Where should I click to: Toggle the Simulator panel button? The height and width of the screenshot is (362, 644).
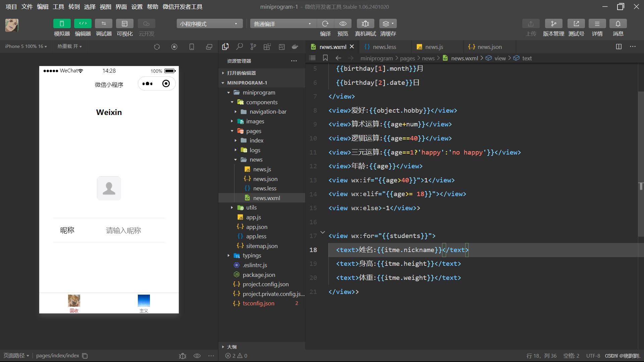coord(62,23)
